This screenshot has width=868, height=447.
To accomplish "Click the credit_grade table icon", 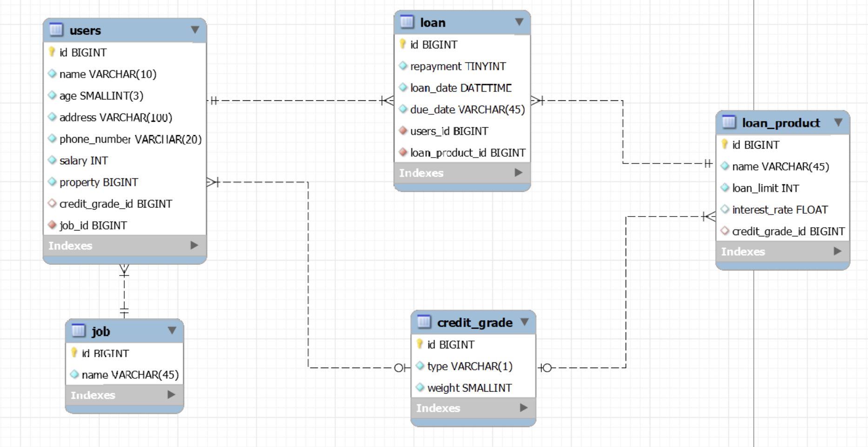I will coord(424,322).
